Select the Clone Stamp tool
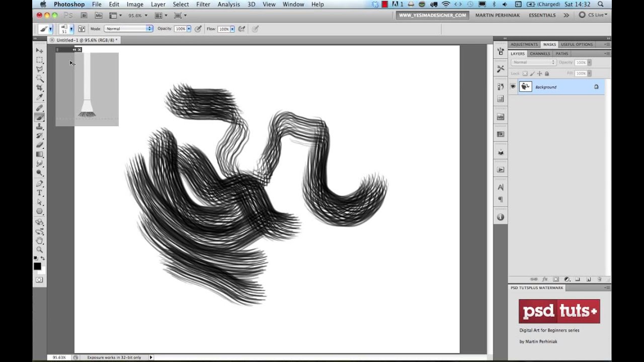Viewport: 644px width, 362px height. tap(39, 126)
